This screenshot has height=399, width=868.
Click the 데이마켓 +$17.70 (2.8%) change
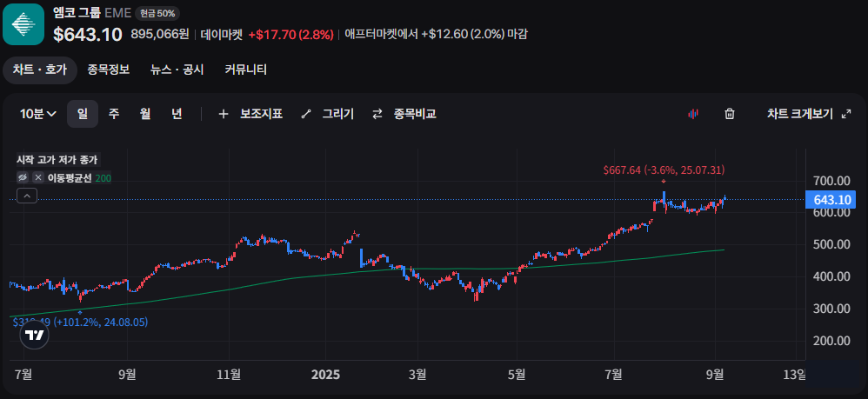tap(267, 34)
